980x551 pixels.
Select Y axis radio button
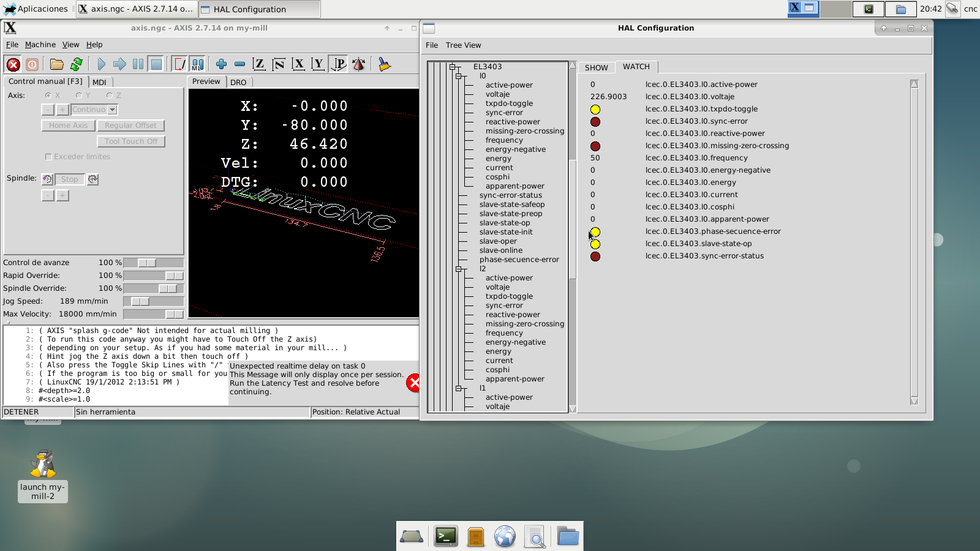point(79,96)
